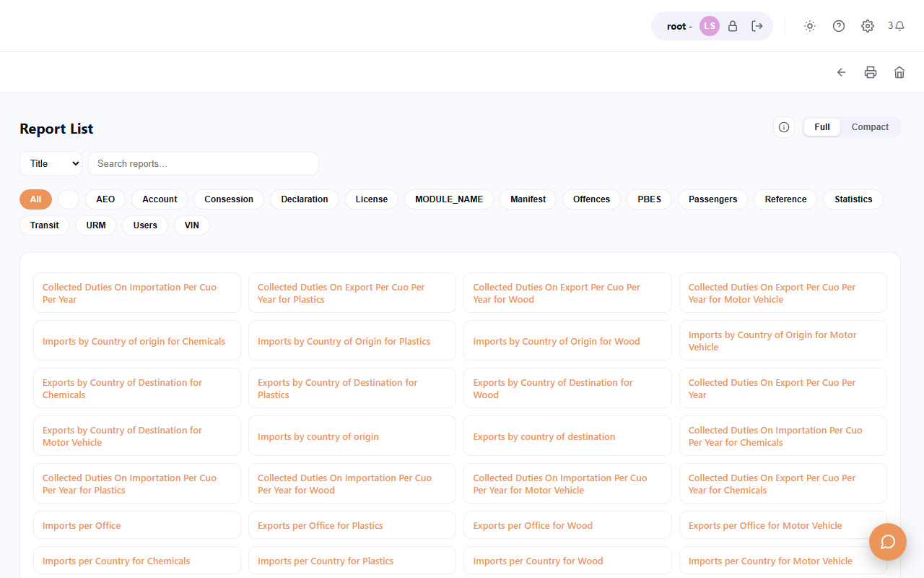Open Imports by country of origin report

coord(352,436)
